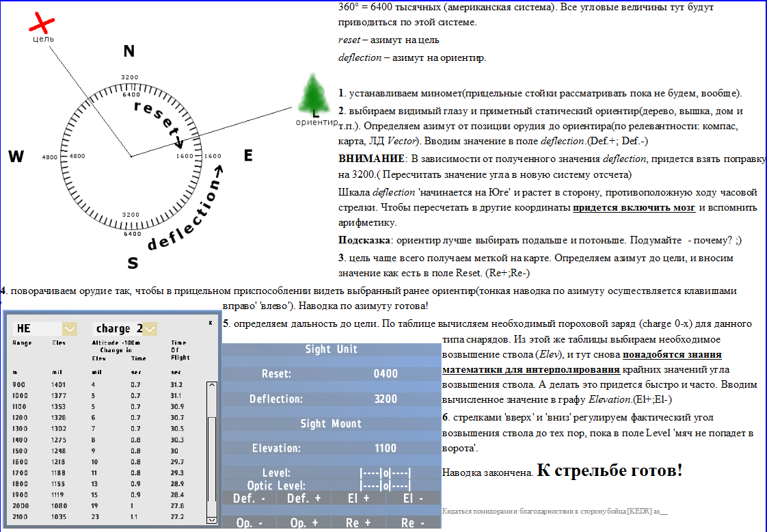The width and height of the screenshot is (767, 532).
Task: Click the curved reset label on compass
Action: click(159, 124)
